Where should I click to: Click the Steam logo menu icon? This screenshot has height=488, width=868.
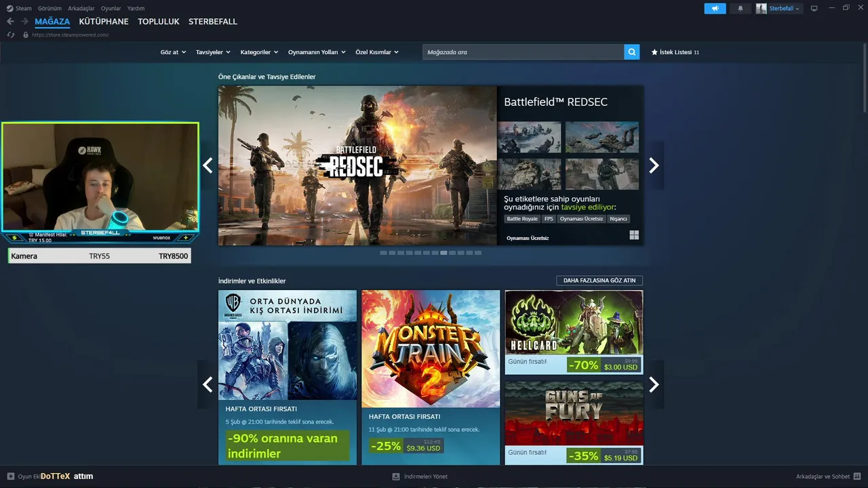coord(9,8)
